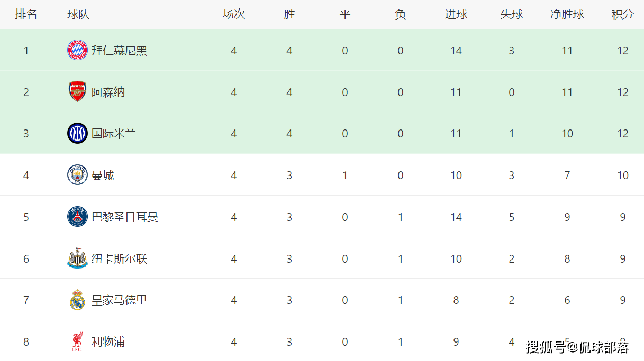Image resolution: width=644 pixels, height=361 pixels.
Task: Click the Liverpool LFC club crest
Action: click(77, 341)
